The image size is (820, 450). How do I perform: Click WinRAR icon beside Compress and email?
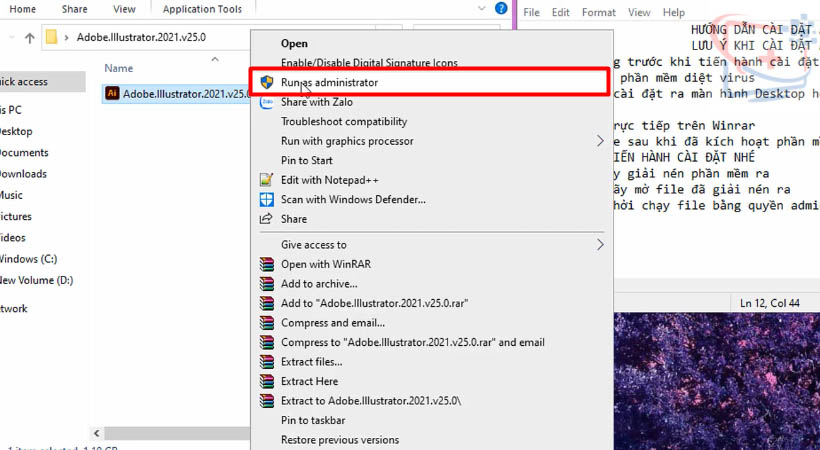pyautogui.click(x=267, y=323)
